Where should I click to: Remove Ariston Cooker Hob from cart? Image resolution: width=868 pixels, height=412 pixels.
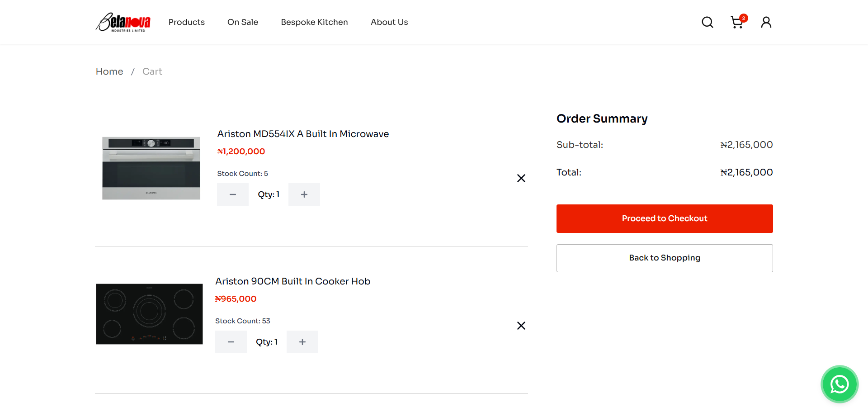tap(521, 326)
